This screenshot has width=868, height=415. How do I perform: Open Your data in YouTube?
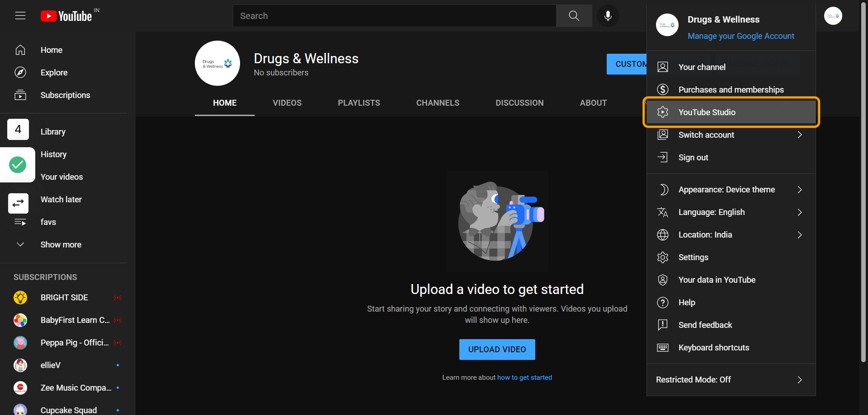(731, 280)
